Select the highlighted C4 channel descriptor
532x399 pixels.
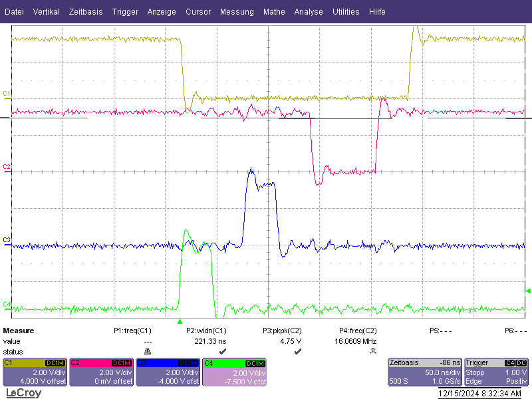coord(235,372)
